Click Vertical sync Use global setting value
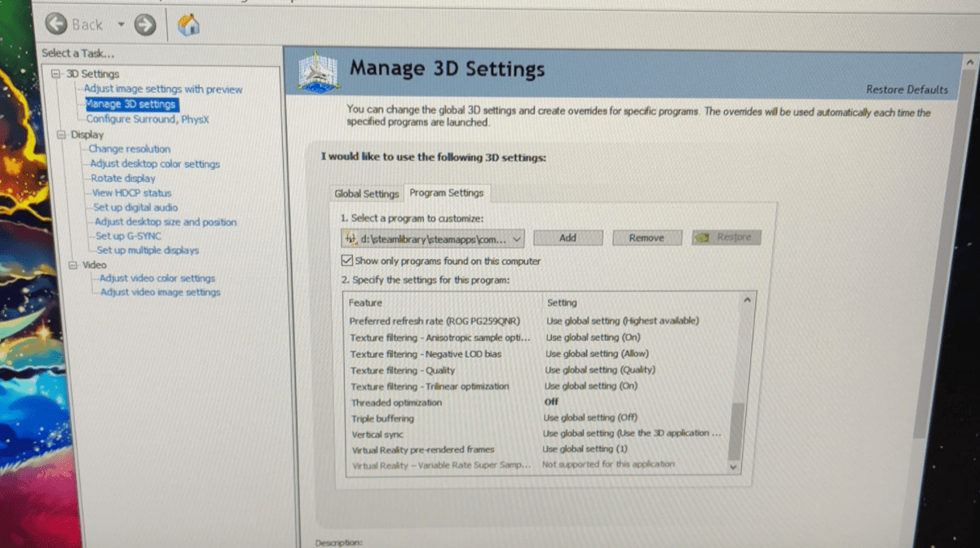This screenshot has width=980, height=548. 632,434
